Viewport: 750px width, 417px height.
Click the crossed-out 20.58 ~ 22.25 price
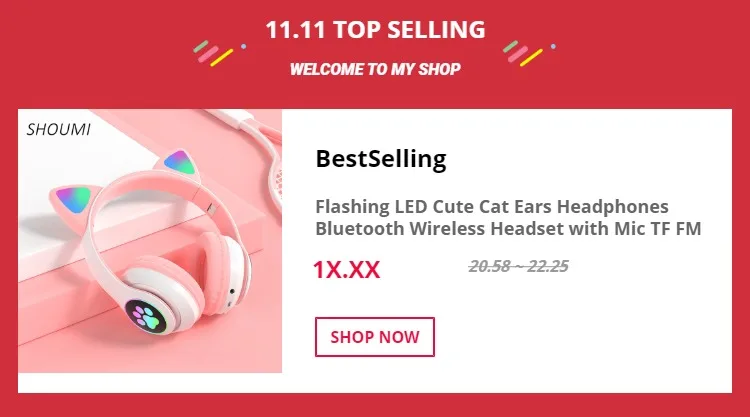coord(518,266)
